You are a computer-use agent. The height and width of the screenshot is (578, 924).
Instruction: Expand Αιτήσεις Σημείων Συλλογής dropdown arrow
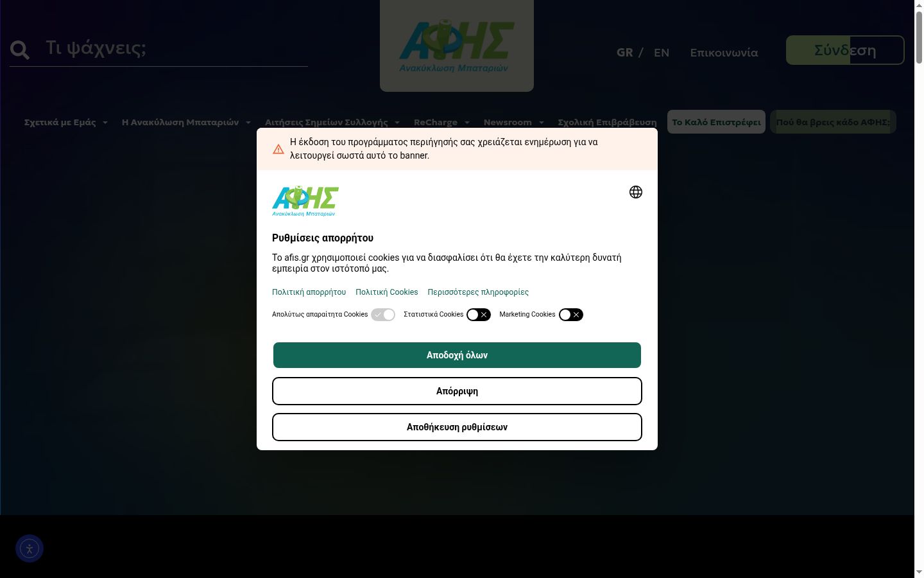pos(397,123)
